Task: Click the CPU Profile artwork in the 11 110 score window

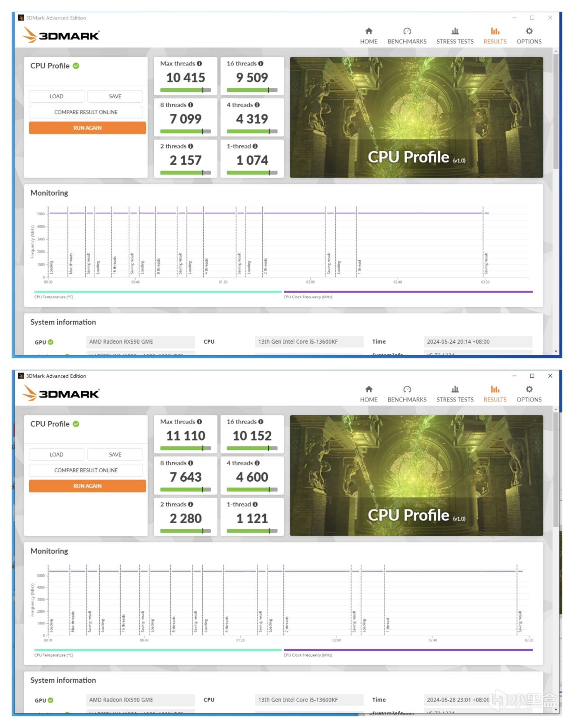Action: (x=416, y=475)
